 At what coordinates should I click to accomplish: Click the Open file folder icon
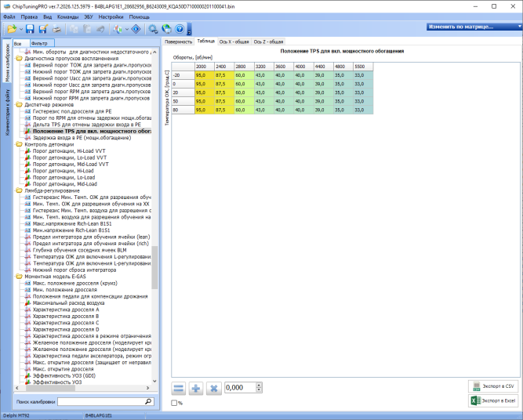tap(12, 29)
